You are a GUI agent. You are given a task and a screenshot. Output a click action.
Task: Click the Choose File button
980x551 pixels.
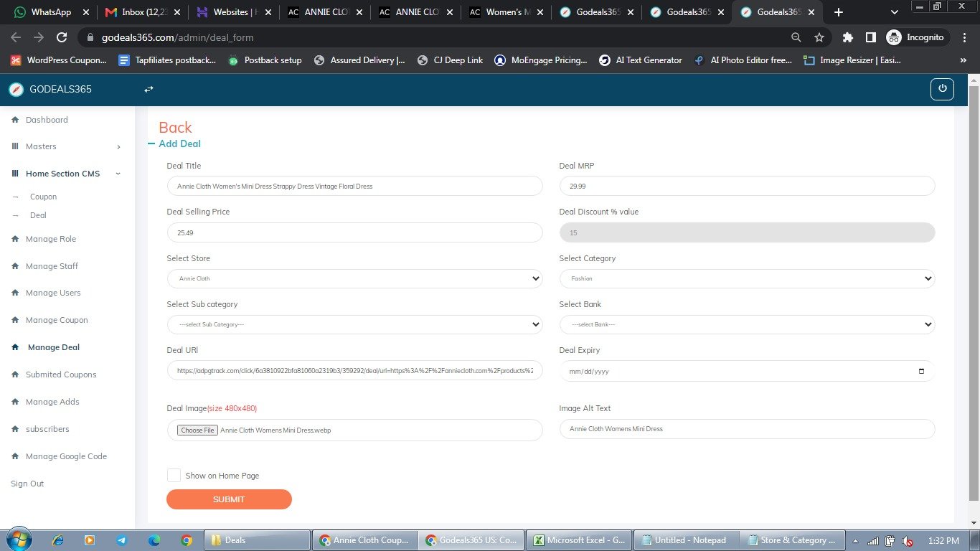point(197,430)
